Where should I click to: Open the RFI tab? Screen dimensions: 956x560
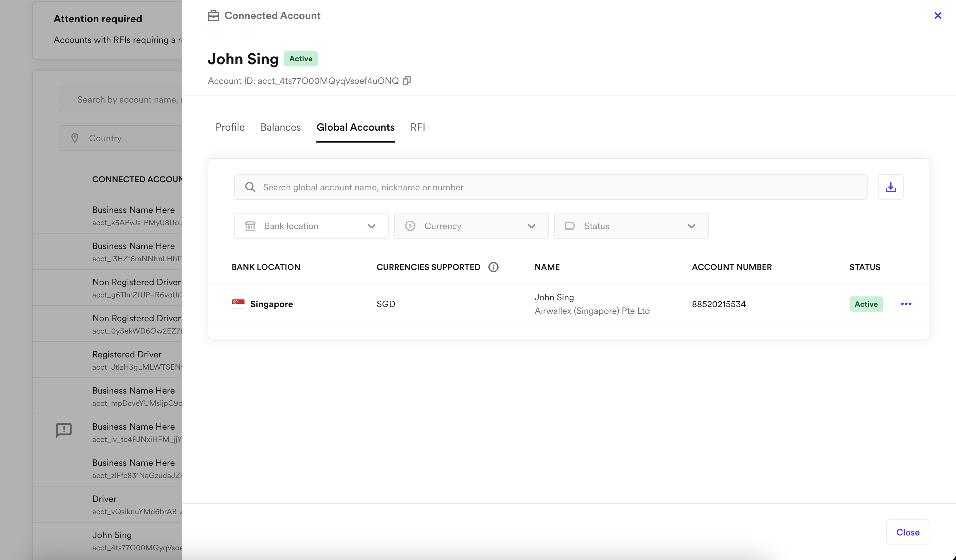[418, 127]
